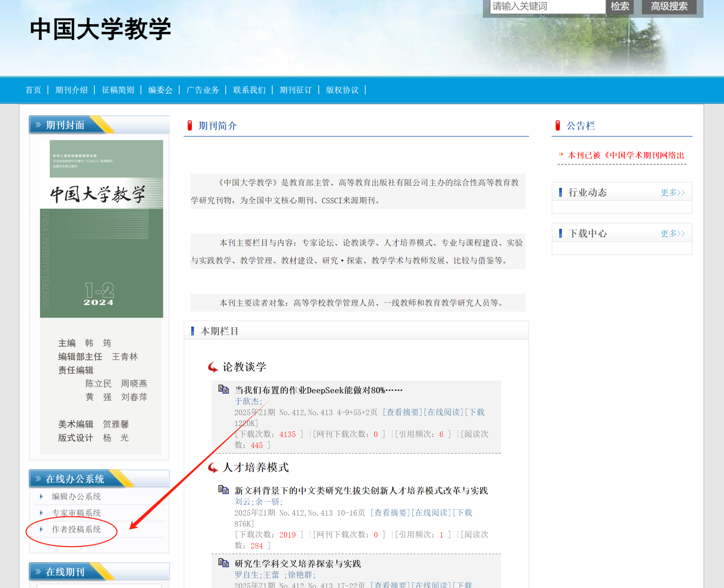
Task: Click the 2024 journal cover image
Action: pos(101,229)
